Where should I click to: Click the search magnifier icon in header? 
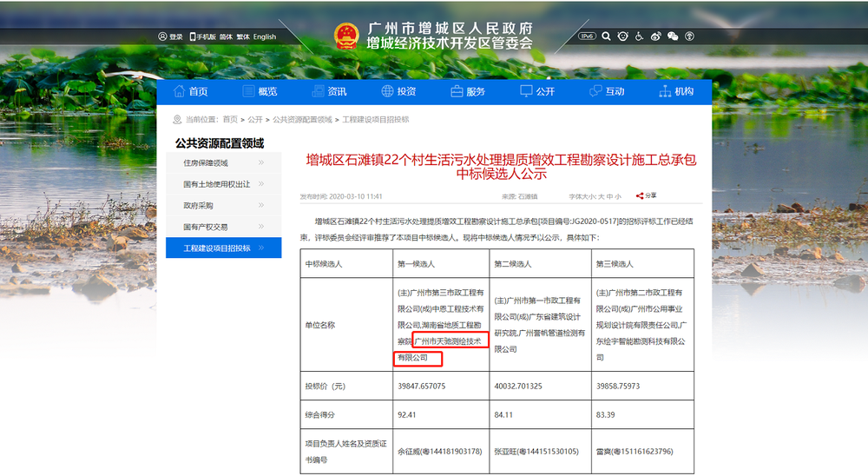[606, 36]
